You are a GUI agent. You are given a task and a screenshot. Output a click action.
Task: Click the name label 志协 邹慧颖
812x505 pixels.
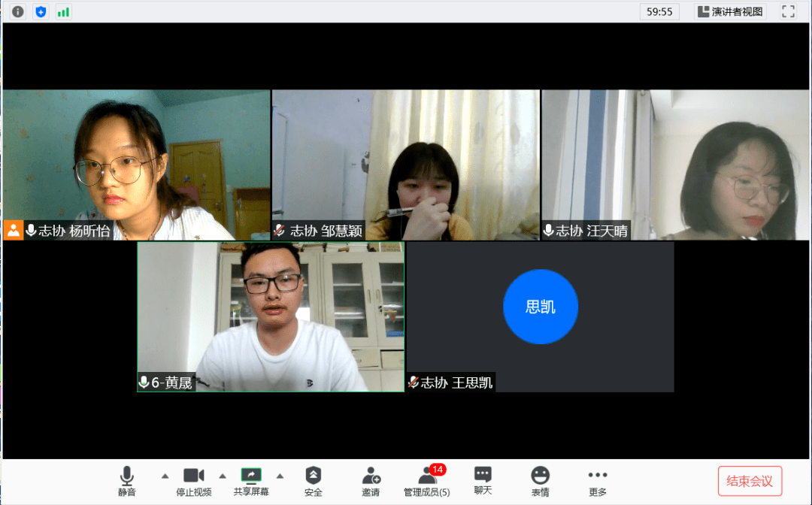coord(319,230)
